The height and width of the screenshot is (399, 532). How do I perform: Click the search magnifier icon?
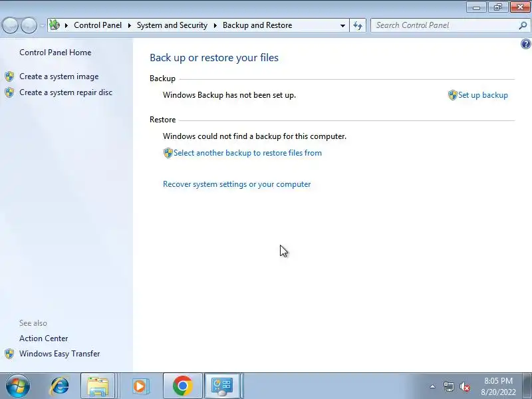[523, 25]
